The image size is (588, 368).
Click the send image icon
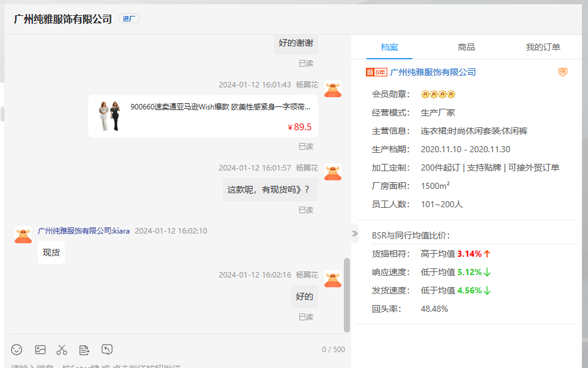[x=40, y=350]
